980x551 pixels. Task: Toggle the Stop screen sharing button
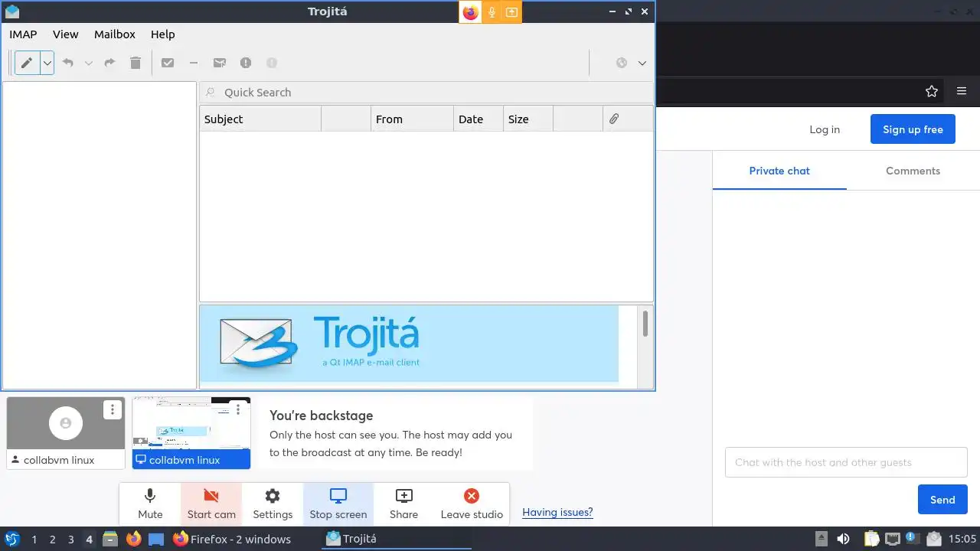pos(338,504)
